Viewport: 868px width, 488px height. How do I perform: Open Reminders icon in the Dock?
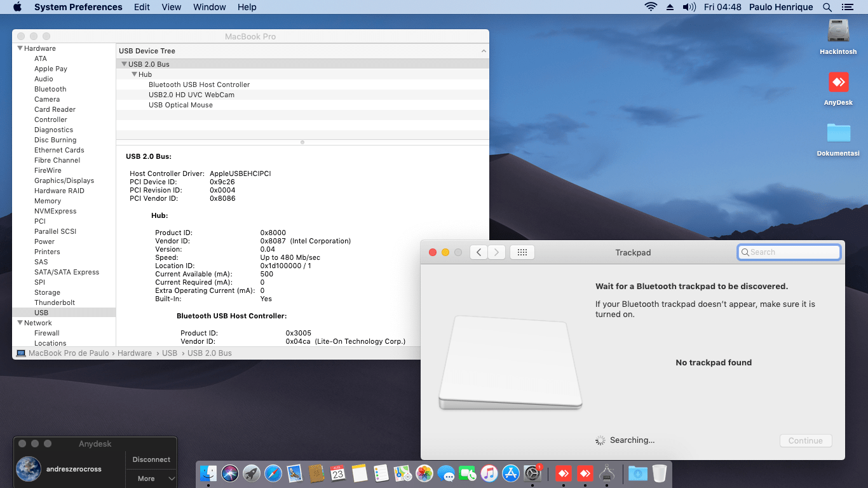coord(381,473)
